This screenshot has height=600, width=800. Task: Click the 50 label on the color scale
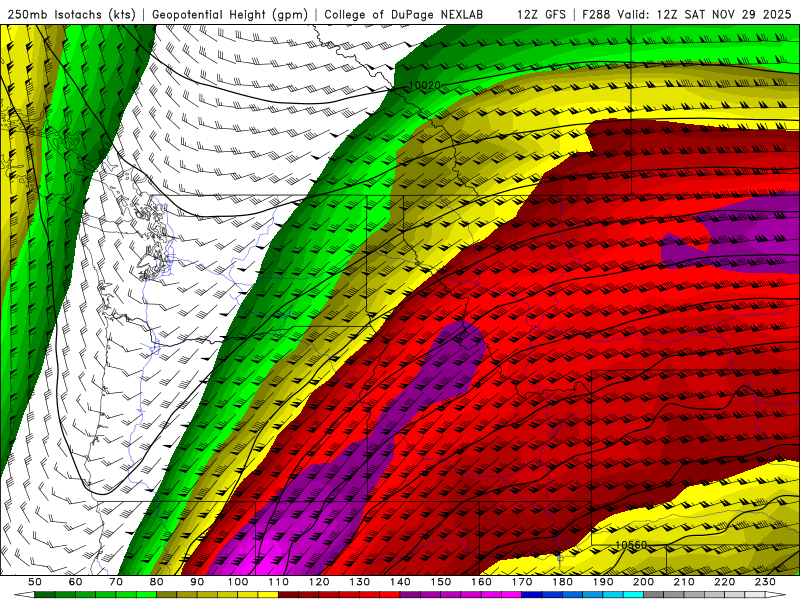pyautogui.click(x=35, y=582)
